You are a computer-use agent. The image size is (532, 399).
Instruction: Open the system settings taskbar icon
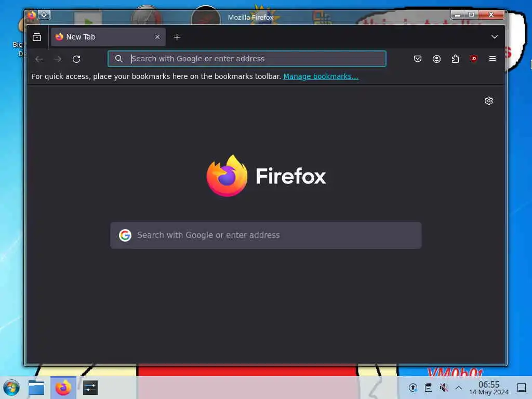click(x=90, y=388)
